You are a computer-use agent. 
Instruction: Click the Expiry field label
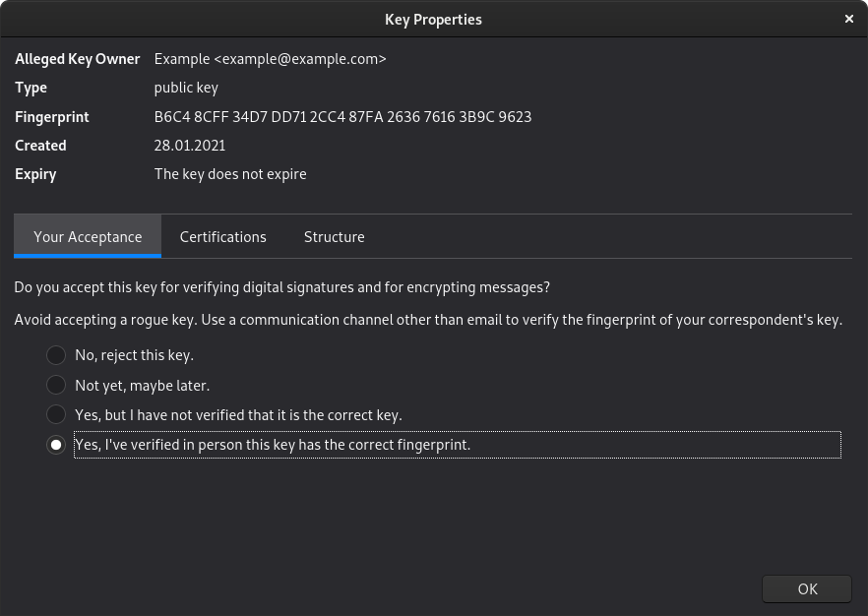tap(35, 174)
